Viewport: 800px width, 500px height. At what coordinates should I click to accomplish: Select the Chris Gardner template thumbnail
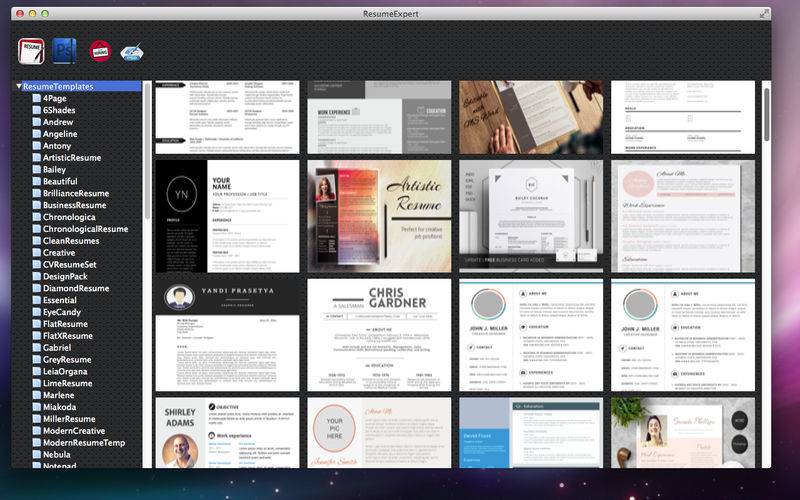379,335
